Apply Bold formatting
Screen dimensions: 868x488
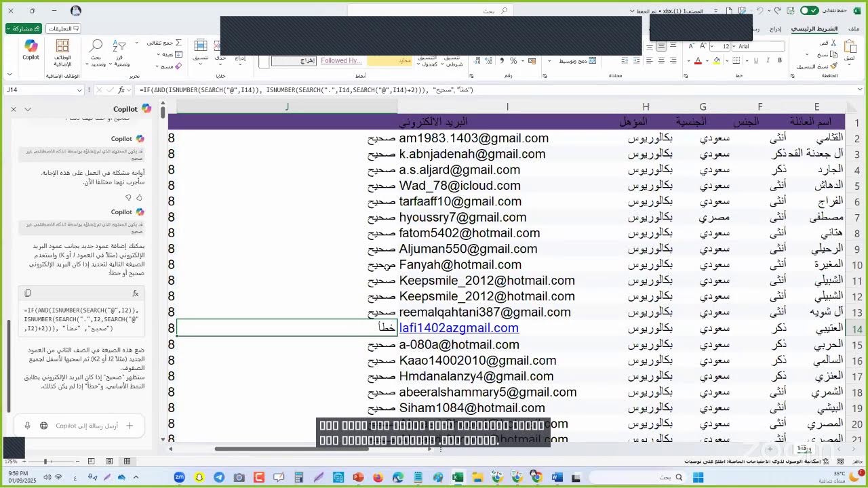(780, 60)
